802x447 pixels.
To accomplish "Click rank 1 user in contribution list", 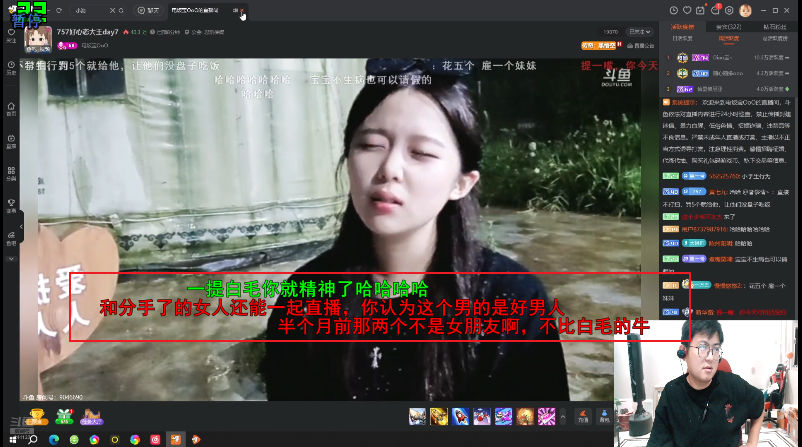I will click(728, 58).
